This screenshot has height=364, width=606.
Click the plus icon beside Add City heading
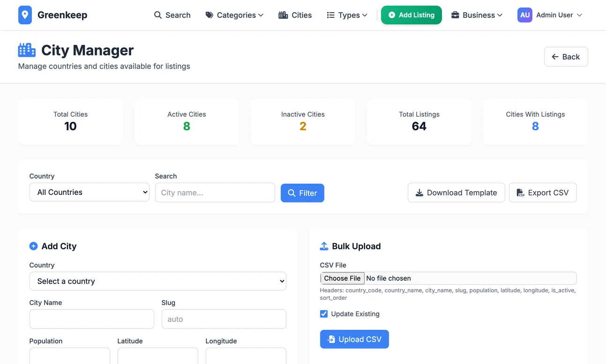[33, 246]
